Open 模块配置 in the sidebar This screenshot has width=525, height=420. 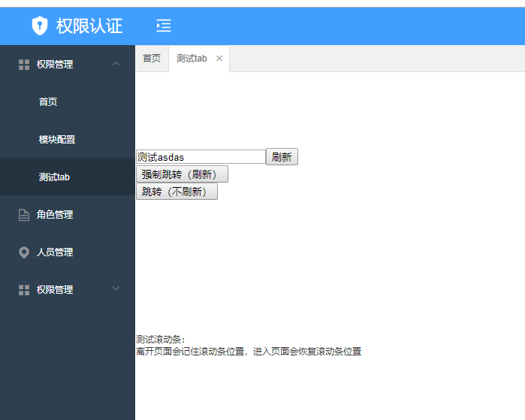[x=68, y=139]
